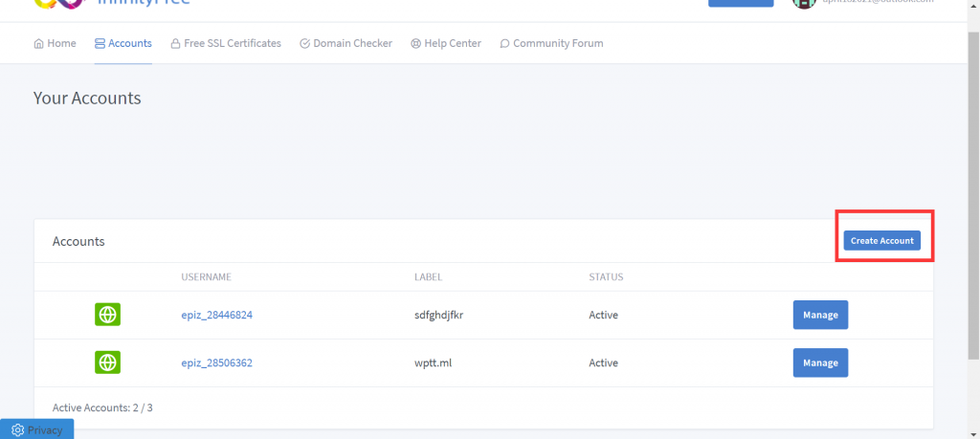Open the Domain Checker page
The width and height of the screenshot is (980, 439).
(352, 44)
